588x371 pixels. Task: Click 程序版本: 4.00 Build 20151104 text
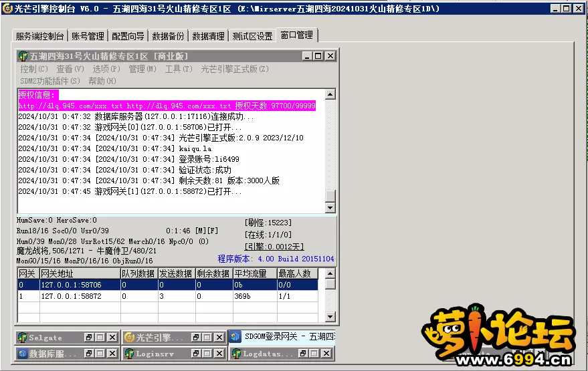276,259
